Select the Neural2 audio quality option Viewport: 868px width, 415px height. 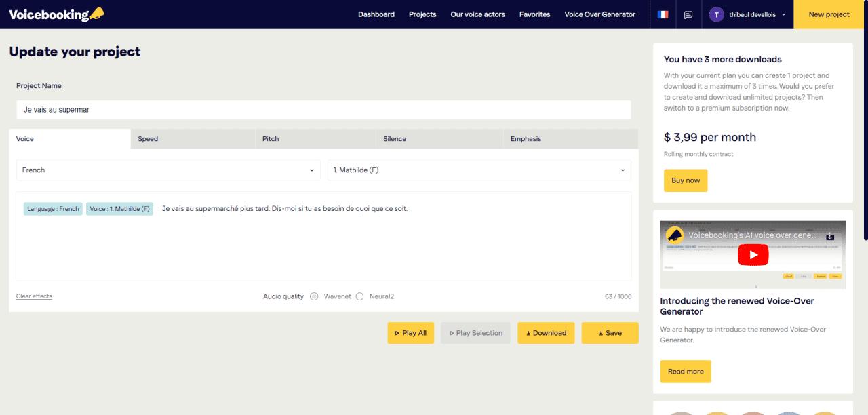(359, 296)
